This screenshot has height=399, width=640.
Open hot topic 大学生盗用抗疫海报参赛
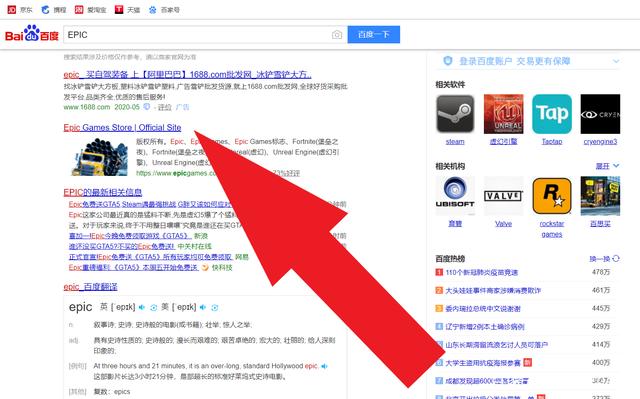483,363
